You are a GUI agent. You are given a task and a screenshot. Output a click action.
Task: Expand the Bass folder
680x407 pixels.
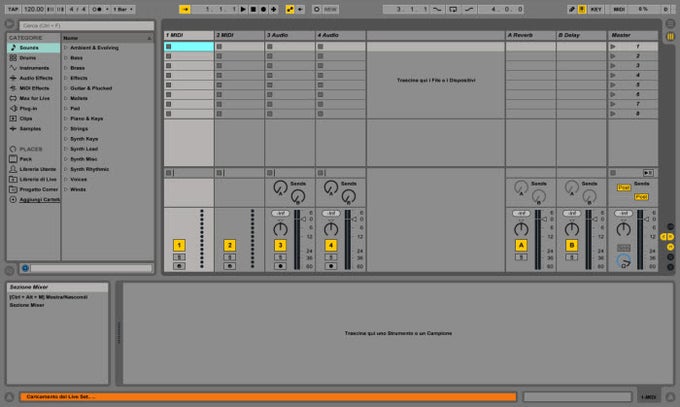pos(66,58)
